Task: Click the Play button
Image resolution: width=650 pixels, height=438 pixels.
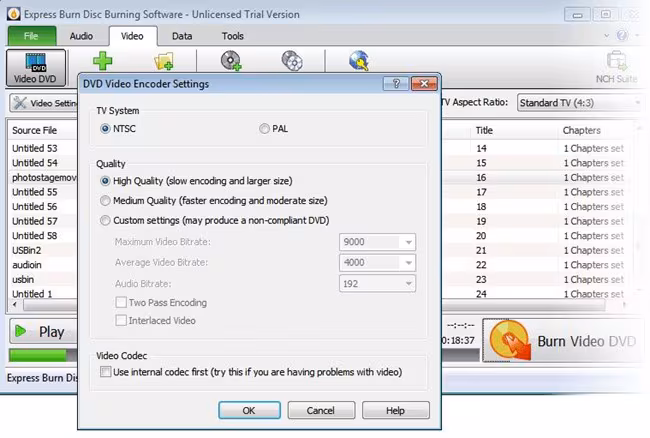Action: click(x=43, y=332)
